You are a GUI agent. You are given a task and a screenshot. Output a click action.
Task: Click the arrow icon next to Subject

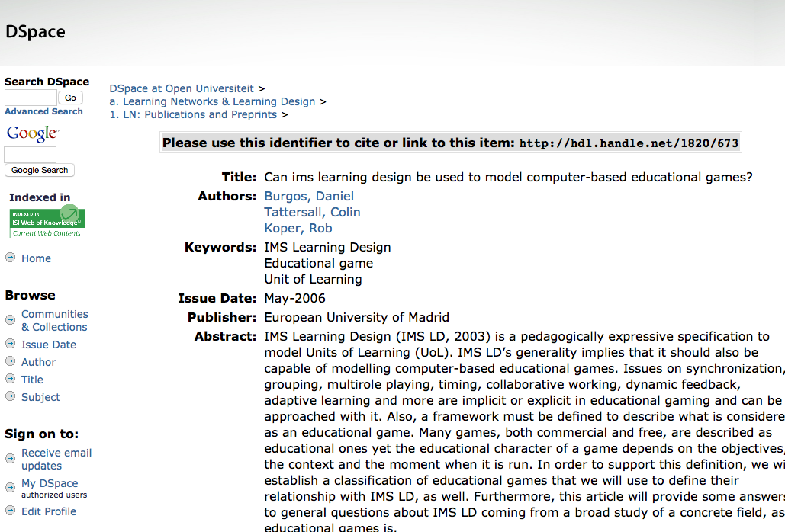10,396
